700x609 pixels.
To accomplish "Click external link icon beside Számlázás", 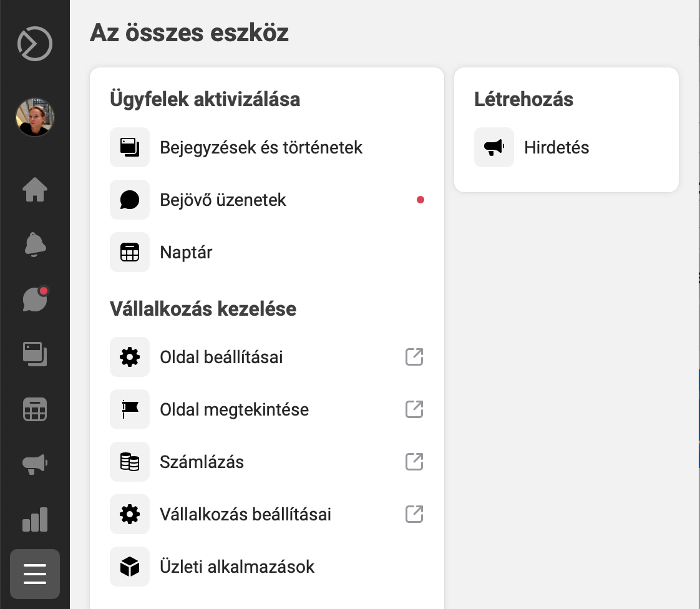I will 414,462.
